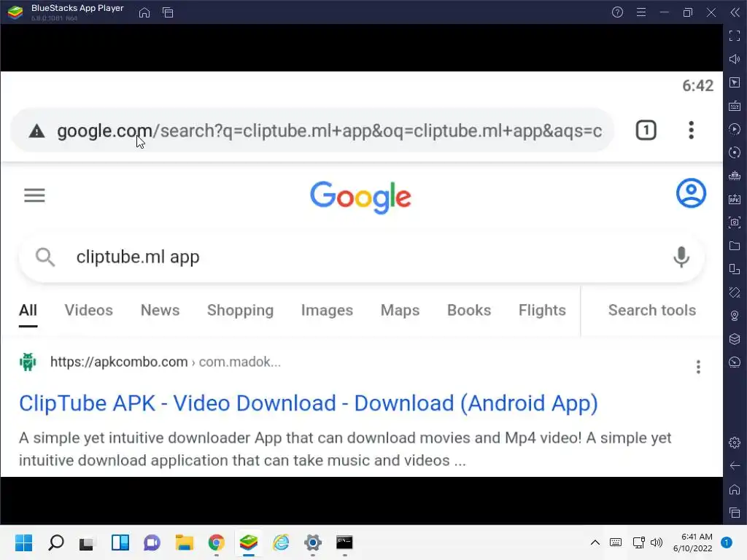This screenshot has width=747, height=560.
Task: Click the search box containing cliptube.ml app
Action: (x=361, y=257)
